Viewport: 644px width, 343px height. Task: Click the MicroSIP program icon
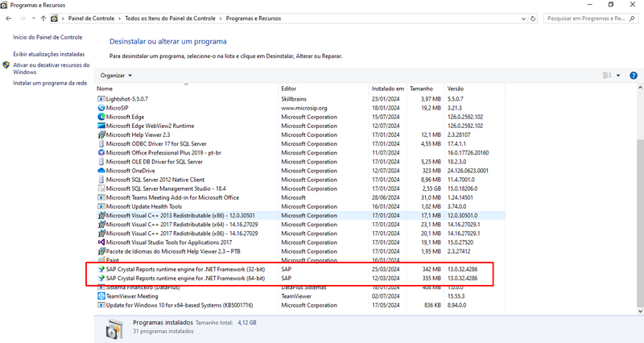[101, 108]
